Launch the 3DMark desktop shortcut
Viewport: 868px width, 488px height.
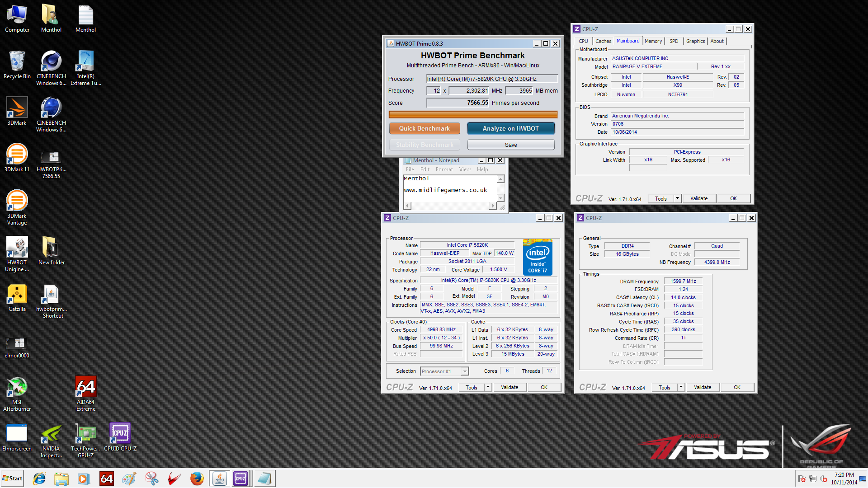click(x=17, y=112)
